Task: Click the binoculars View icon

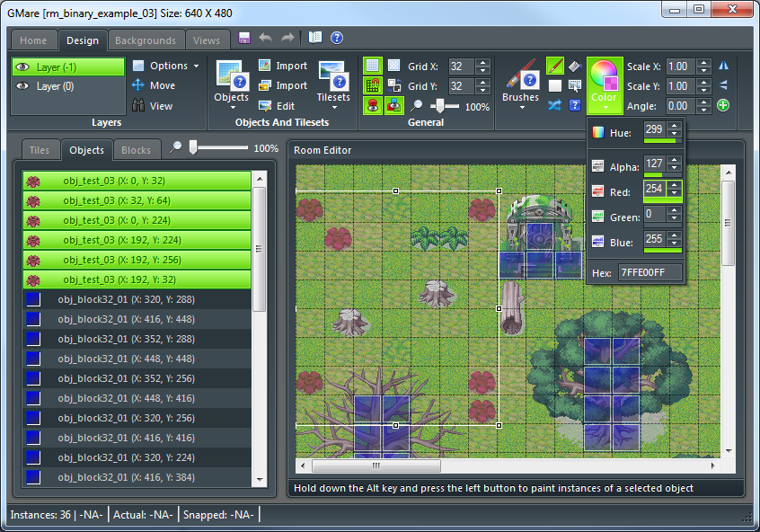Action: [x=138, y=105]
